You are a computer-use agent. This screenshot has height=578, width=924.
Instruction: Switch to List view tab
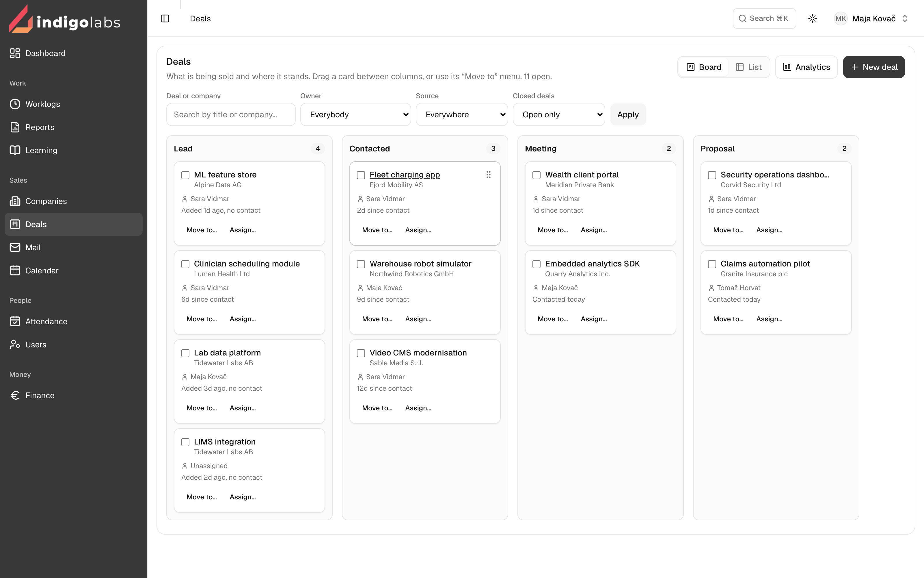tap(748, 67)
